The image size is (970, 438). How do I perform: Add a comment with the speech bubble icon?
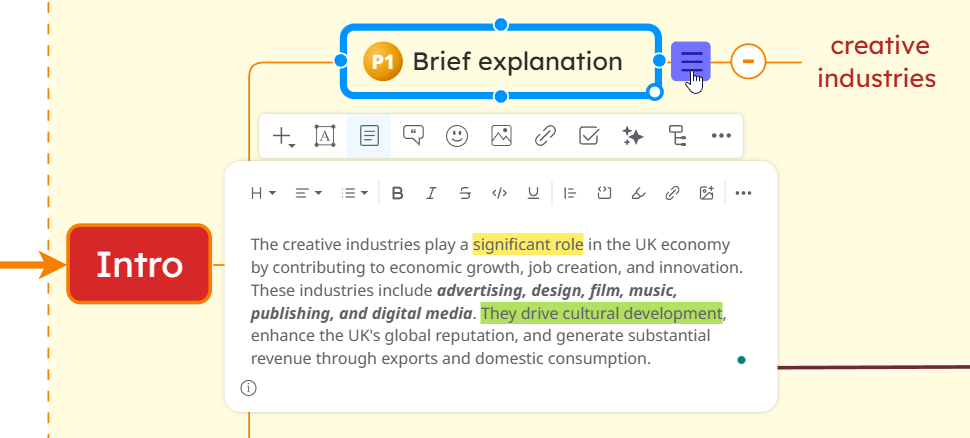[413, 135]
